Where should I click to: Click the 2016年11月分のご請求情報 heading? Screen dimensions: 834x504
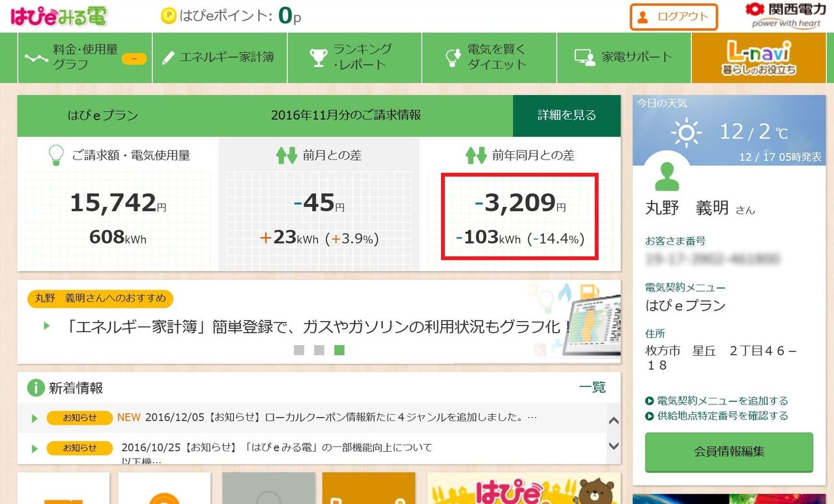[x=346, y=115]
